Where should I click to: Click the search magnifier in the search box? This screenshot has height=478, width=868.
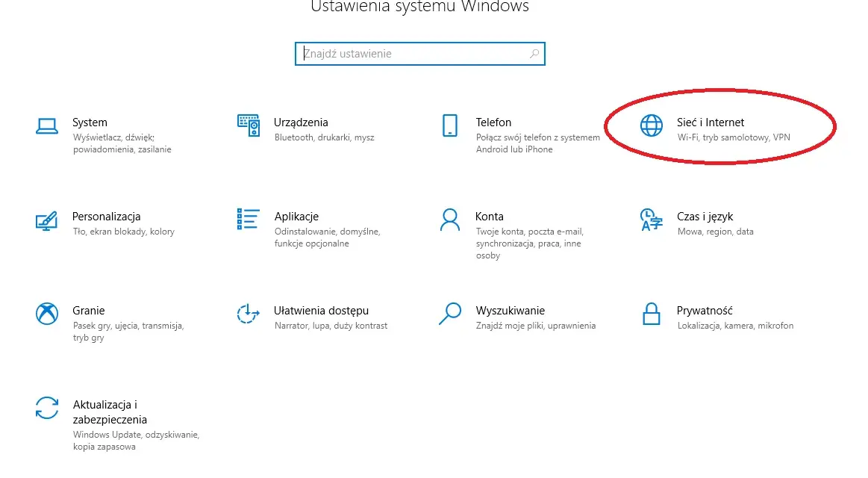click(534, 54)
